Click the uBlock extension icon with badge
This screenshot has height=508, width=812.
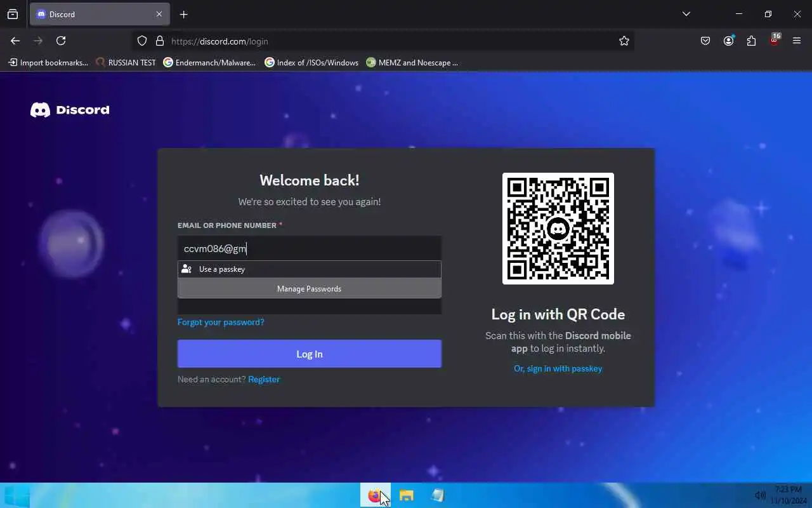(775, 40)
